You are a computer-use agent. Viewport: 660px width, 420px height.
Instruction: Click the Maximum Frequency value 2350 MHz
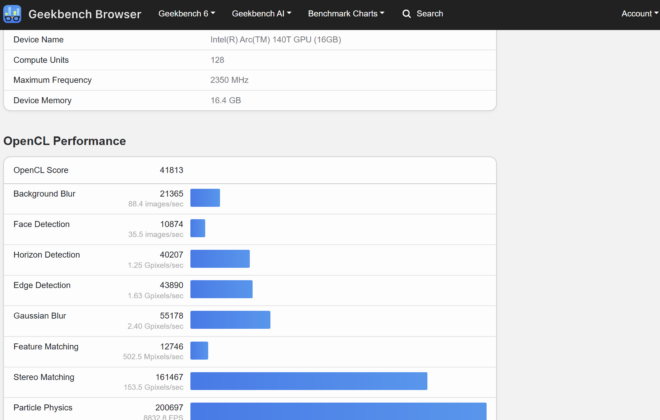pyautogui.click(x=229, y=80)
